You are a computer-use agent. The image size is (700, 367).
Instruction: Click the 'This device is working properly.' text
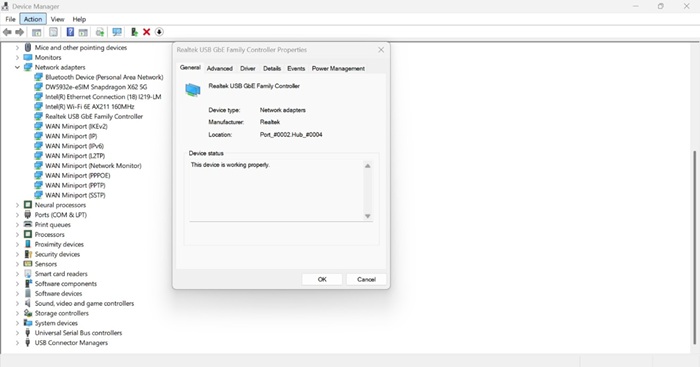point(230,165)
